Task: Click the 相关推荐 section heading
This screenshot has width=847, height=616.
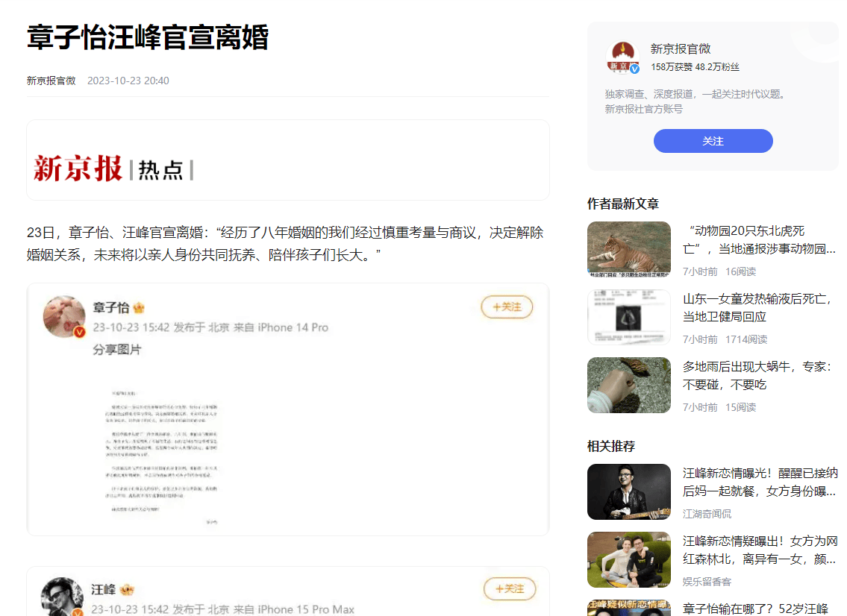Action: point(611,447)
